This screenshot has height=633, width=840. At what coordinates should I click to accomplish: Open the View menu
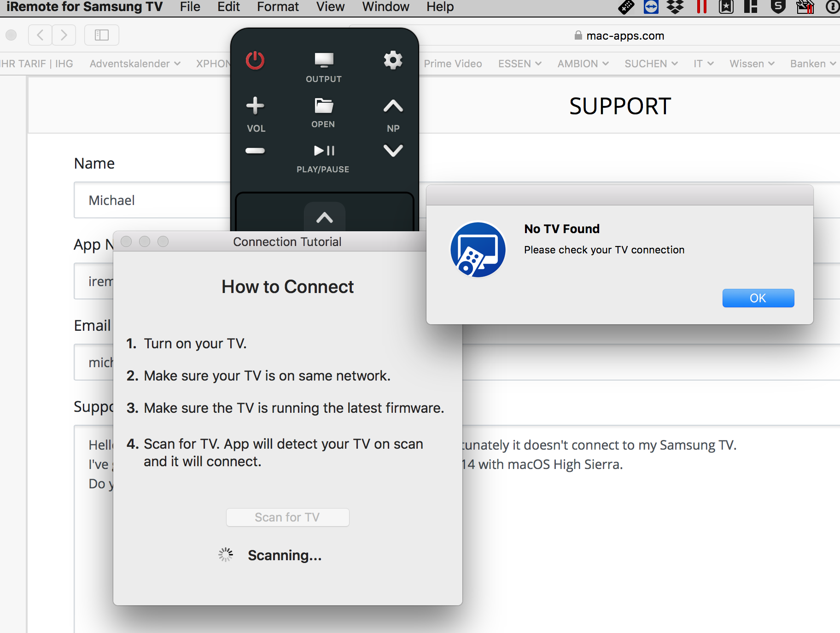[x=330, y=7]
